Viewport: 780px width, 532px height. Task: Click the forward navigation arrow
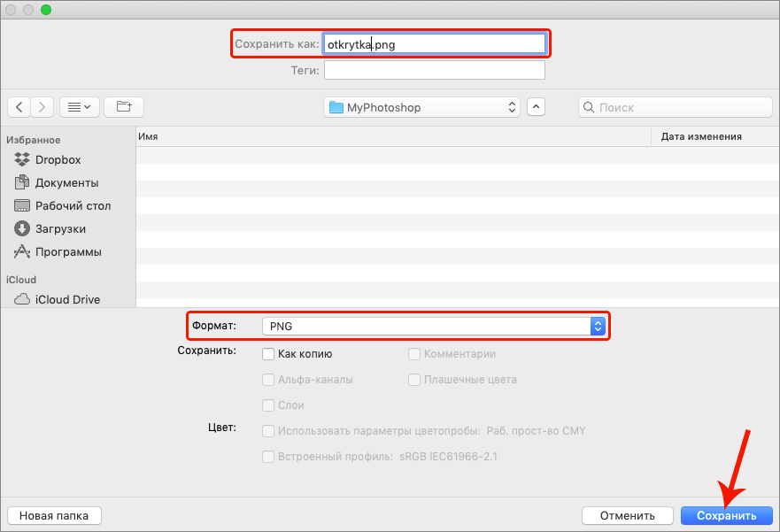(x=42, y=107)
